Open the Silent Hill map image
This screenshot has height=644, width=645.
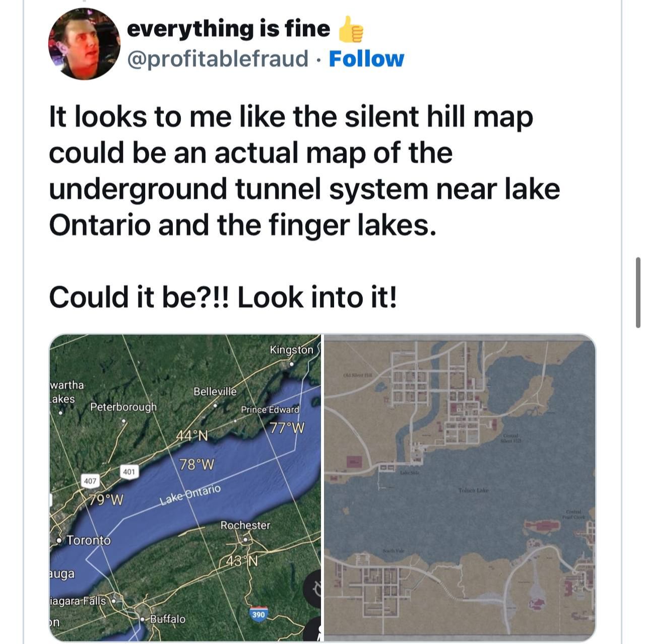coord(459,487)
